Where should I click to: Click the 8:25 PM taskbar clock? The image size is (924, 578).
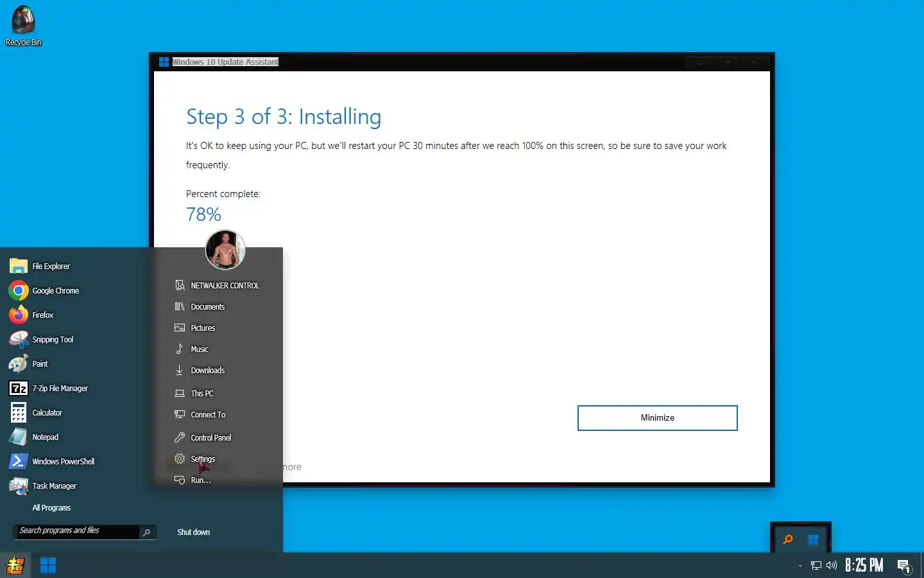pyautogui.click(x=864, y=565)
